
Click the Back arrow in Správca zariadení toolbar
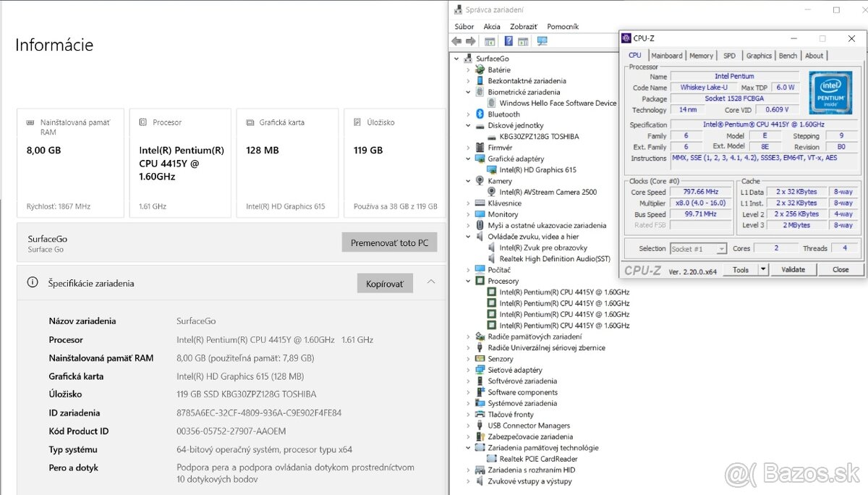click(456, 41)
